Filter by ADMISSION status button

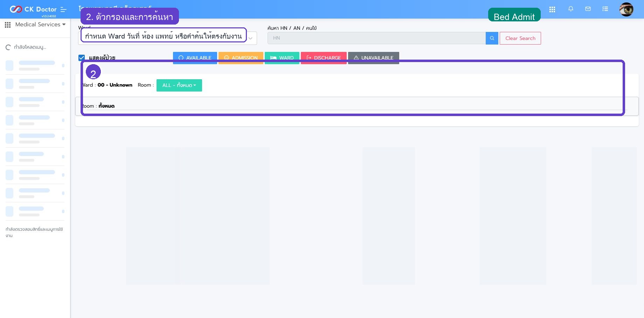[x=241, y=58]
